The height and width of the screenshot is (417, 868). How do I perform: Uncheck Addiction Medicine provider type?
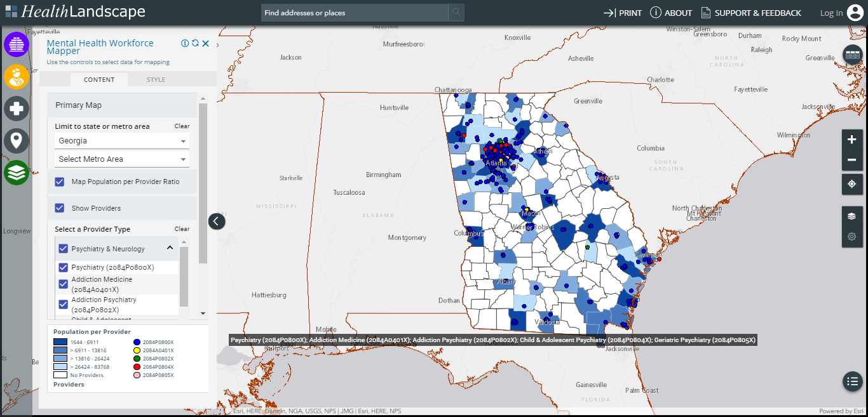point(63,284)
